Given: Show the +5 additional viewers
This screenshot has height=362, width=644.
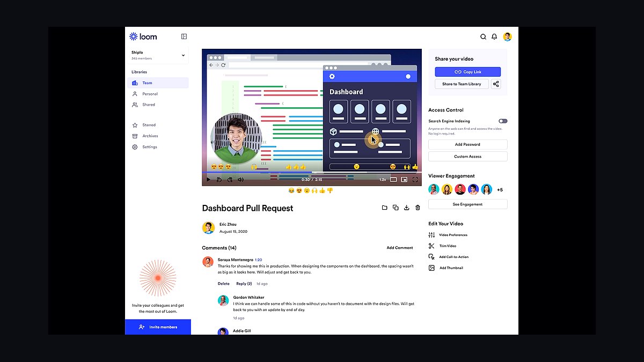Looking at the screenshot, I should 500,190.
